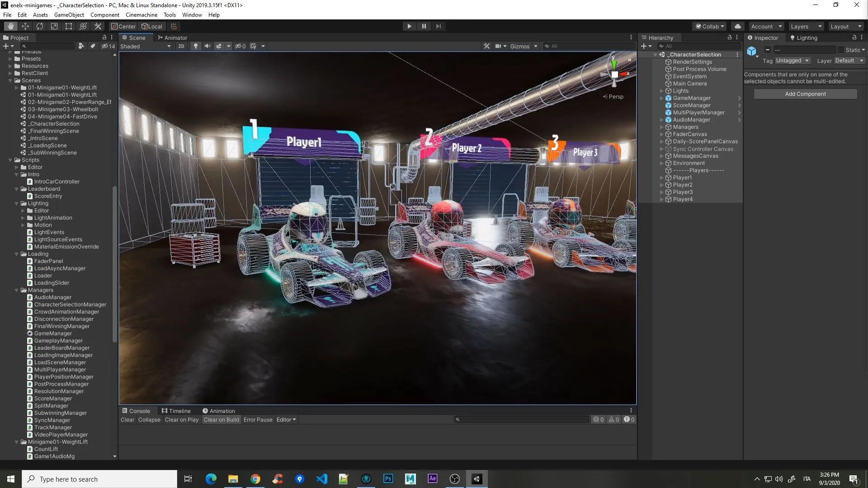Screen dimensions: 868x488
Task: Select the Scale tool
Action: pos(54,26)
